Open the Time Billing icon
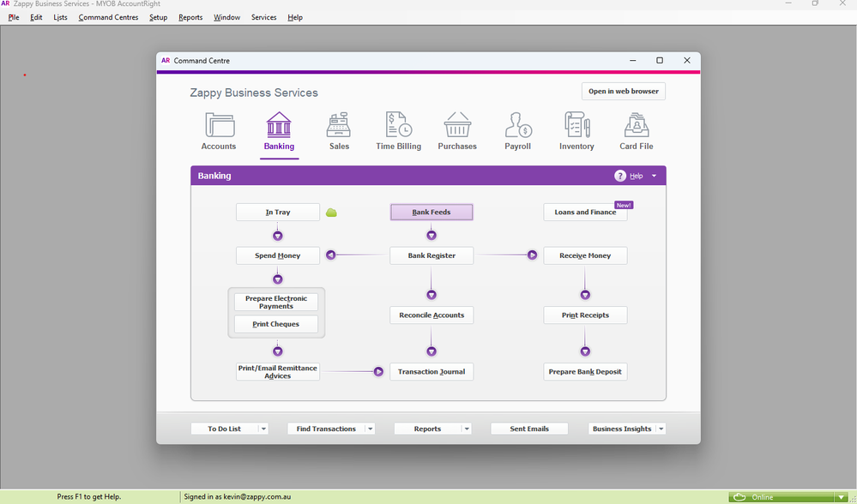Image resolution: width=857 pixels, height=504 pixels. coord(399,126)
